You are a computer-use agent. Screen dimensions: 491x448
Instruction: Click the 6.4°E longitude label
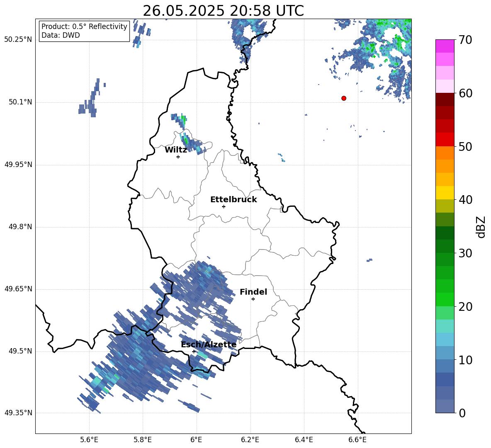304,440
